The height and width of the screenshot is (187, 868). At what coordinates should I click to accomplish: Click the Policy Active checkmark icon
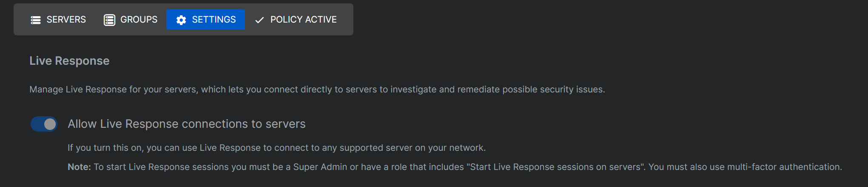click(259, 20)
